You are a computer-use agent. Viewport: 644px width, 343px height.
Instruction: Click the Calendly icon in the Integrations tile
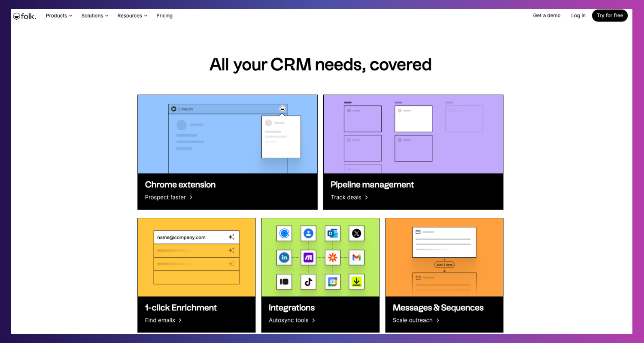click(284, 233)
